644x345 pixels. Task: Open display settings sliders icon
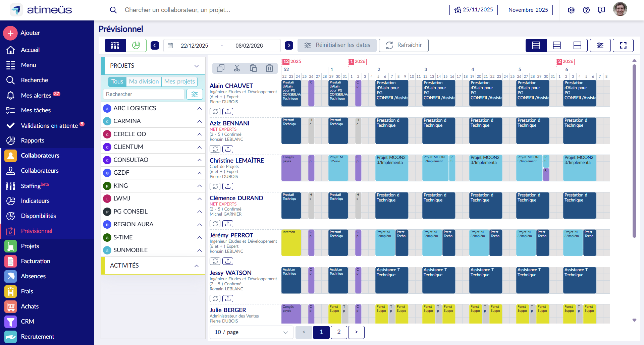point(600,45)
